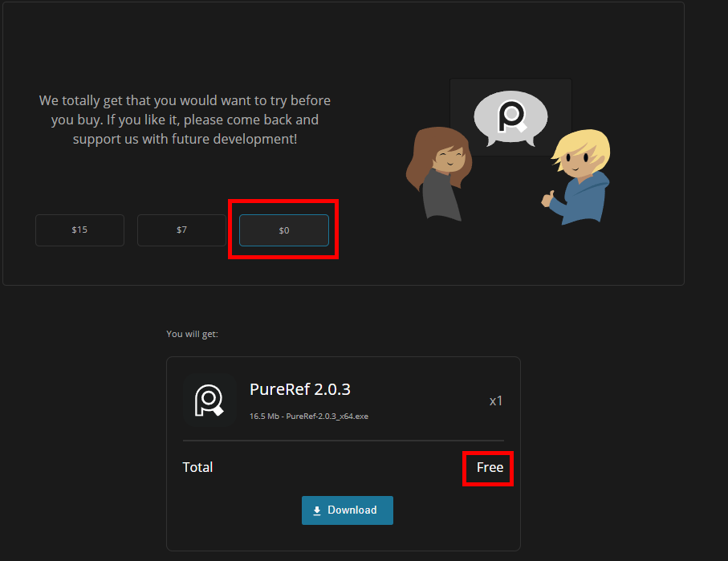
Task: Click the x1 quantity label
Action: click(x=496, y=400)
